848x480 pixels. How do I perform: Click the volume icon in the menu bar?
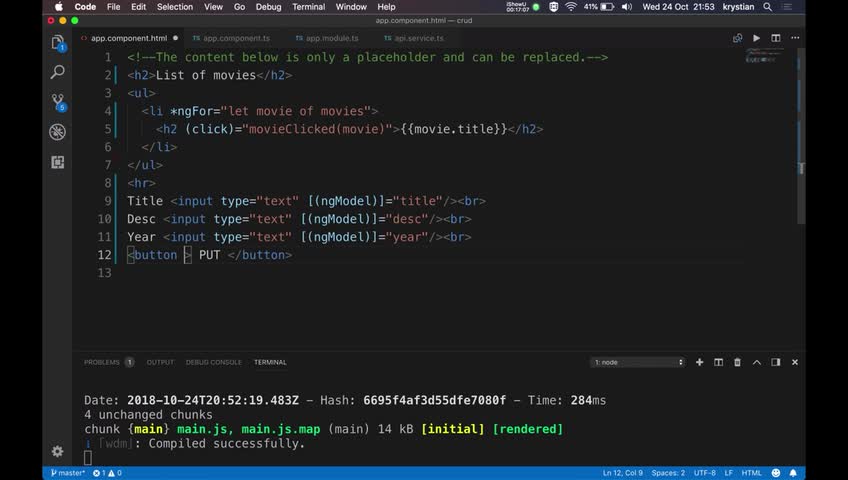(627, 7)
